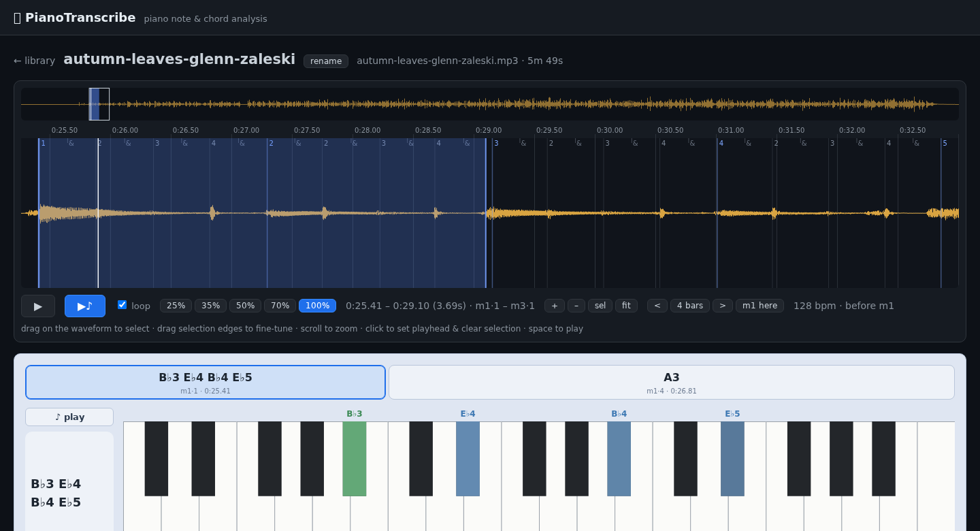Viewport: 980px width, 531px height.
Task: Click the m1 here button
Action: click(x=759, y=306)
